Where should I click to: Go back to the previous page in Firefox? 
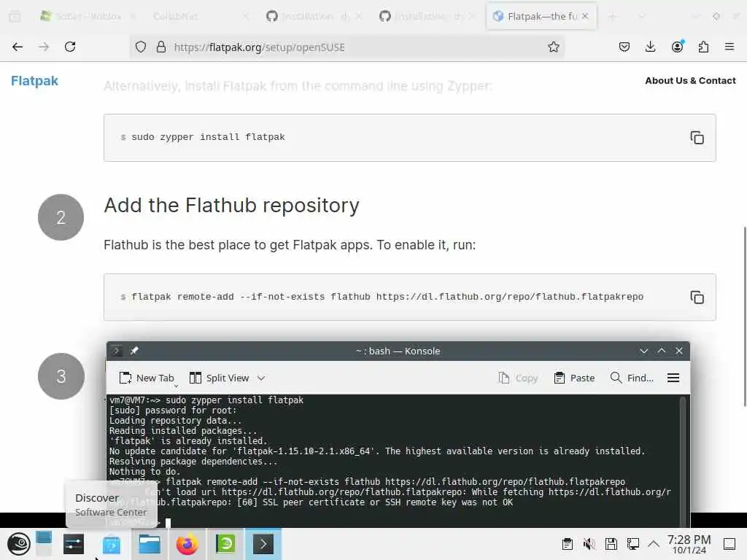tap(18, 47)
